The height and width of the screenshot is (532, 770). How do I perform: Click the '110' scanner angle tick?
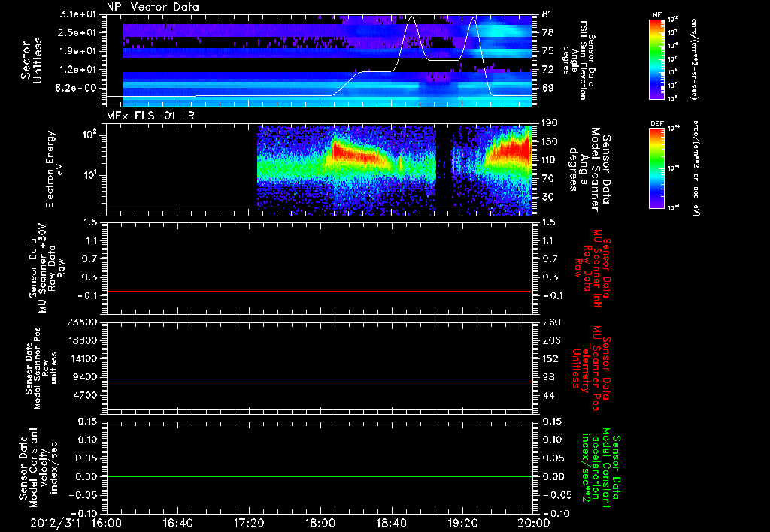click(x=550, y=160)
